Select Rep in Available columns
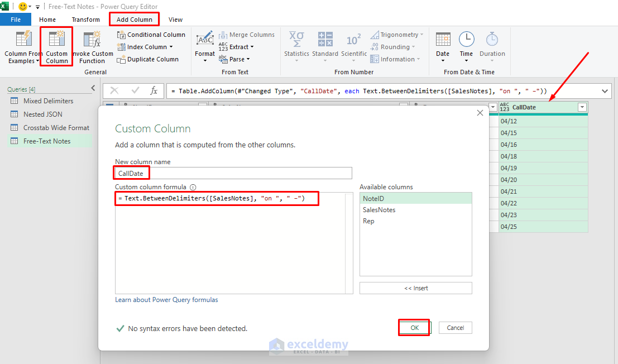The image size is (618, 364). [x=416, y=221]
